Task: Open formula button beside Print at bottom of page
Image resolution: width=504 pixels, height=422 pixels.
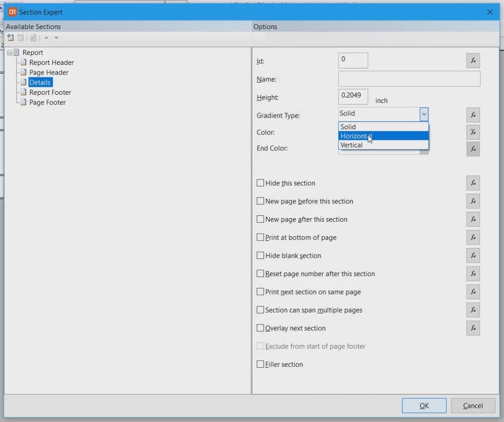Action: click(473, 237)
